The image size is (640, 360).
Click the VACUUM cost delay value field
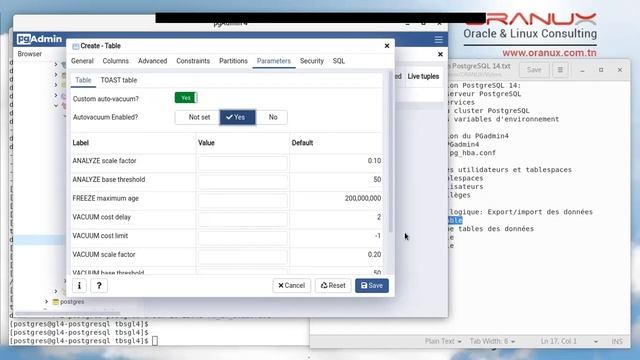pyautogui.click(x=242, y=219)
